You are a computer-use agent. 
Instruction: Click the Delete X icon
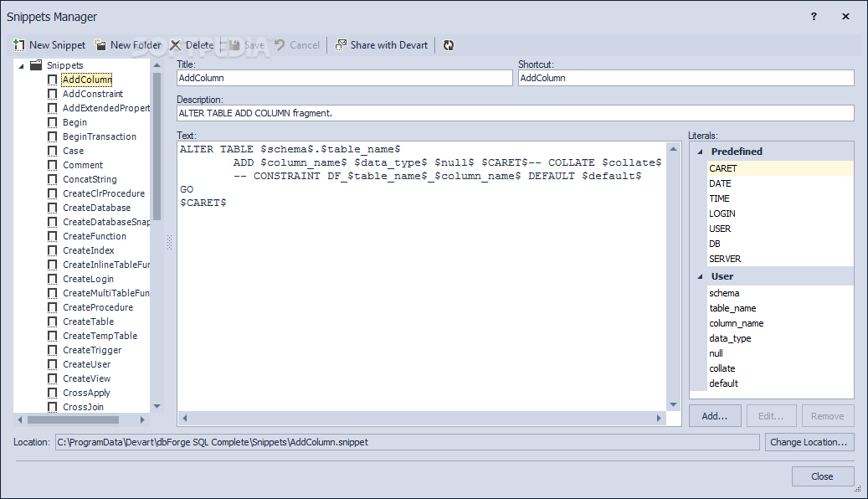click(176, 45)
